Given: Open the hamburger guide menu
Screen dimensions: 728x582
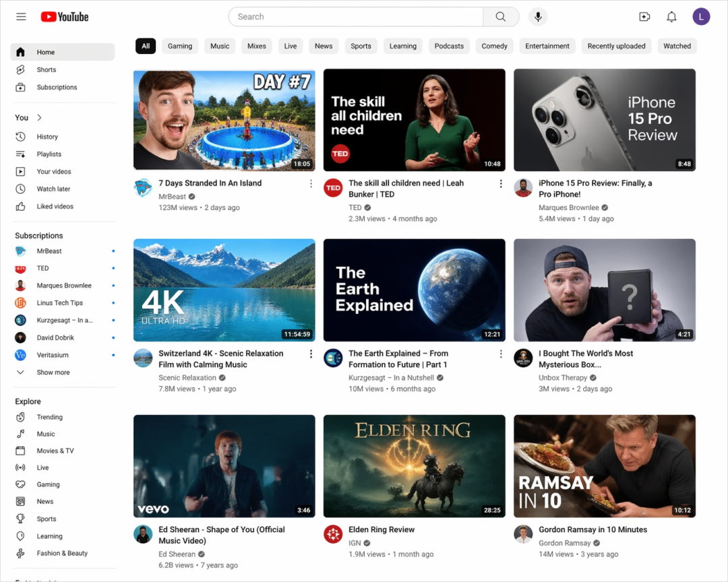Looking at the screenshot, I should click(x=21, y=17).
